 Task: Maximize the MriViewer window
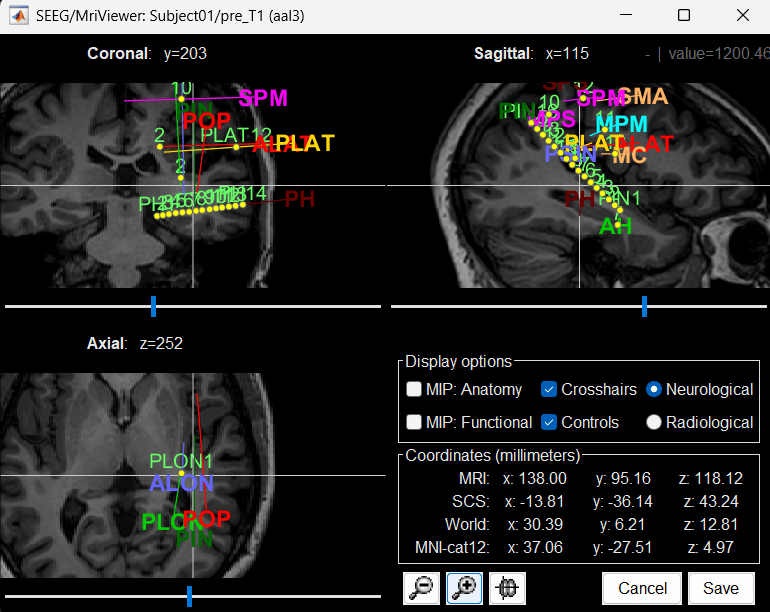[684, 16]
